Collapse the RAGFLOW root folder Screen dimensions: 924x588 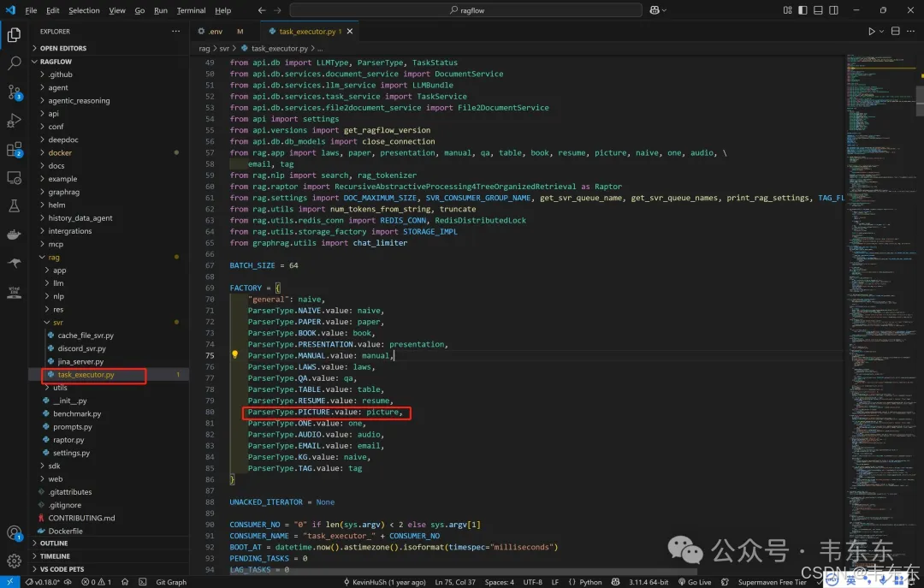(x=56, y=62)
